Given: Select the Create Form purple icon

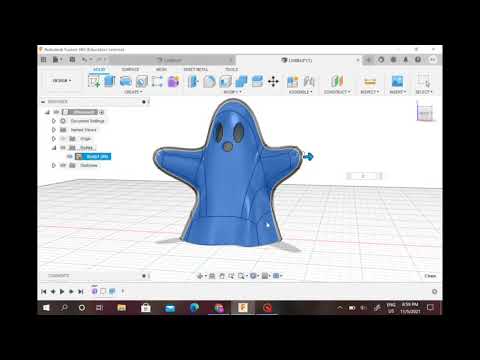Looking at the screenshot, I should (x=173, y=81).
